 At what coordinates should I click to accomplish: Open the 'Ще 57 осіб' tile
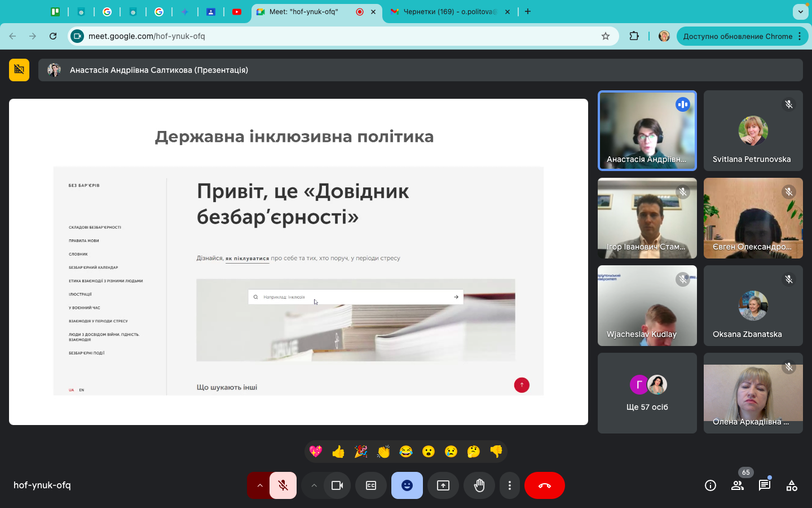[x=647, y=393]
